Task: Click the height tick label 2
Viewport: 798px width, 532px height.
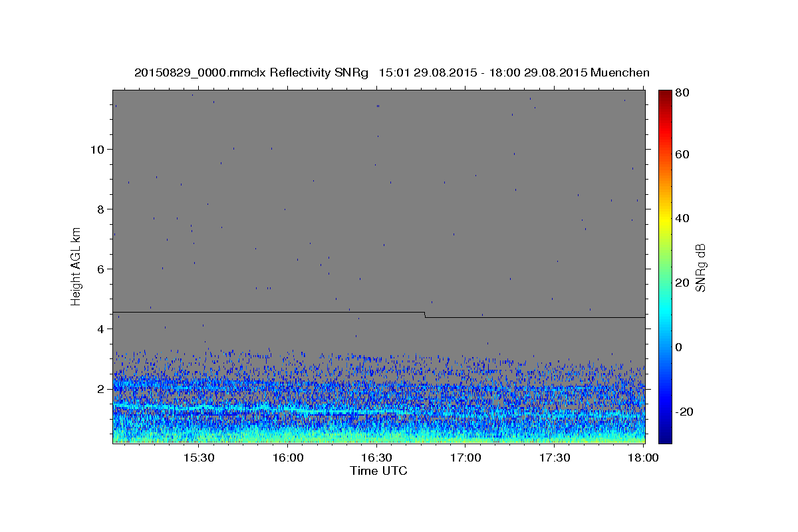Action: (99, 389)
